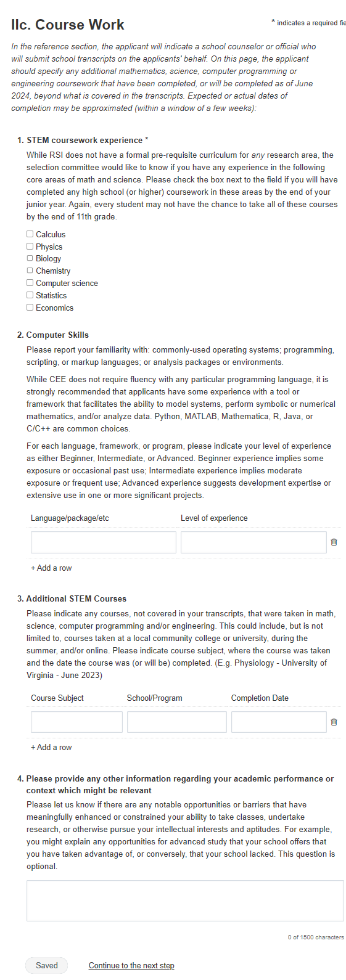Add a row under Computer Skills
This screenshot has height=980, width=346.
tap(51, 568)
